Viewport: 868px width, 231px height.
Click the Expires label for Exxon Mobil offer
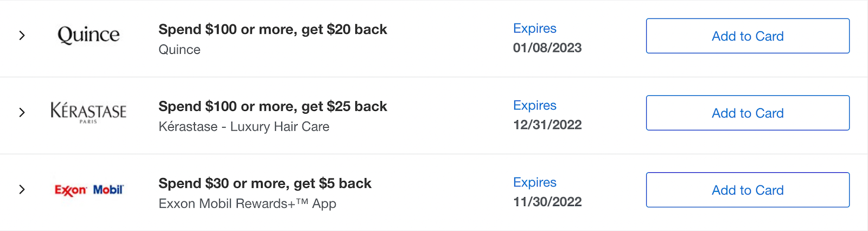535,183
